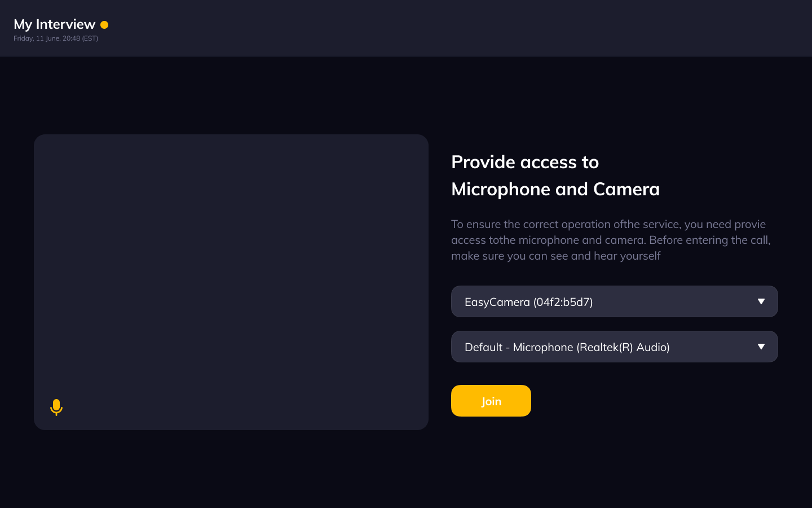The image size is (812, 508).
Task: Click the 'Provide access to' heading line
Action: coord(524,162)
